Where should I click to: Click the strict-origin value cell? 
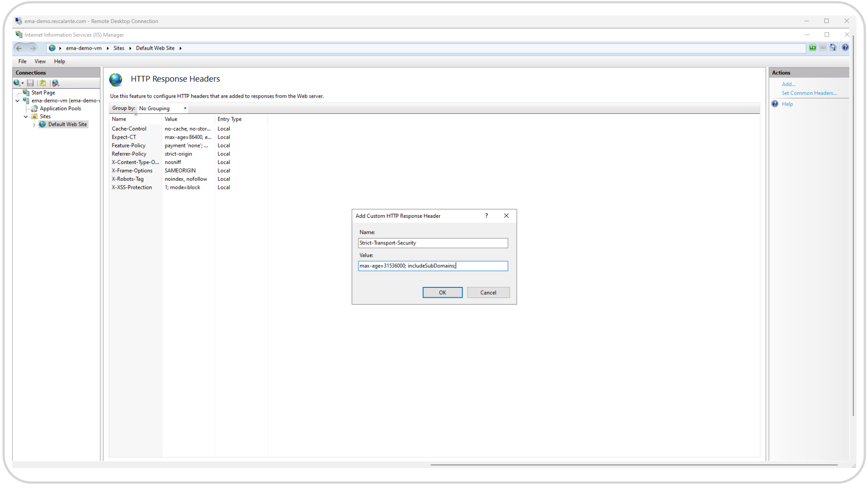point(178,154)
